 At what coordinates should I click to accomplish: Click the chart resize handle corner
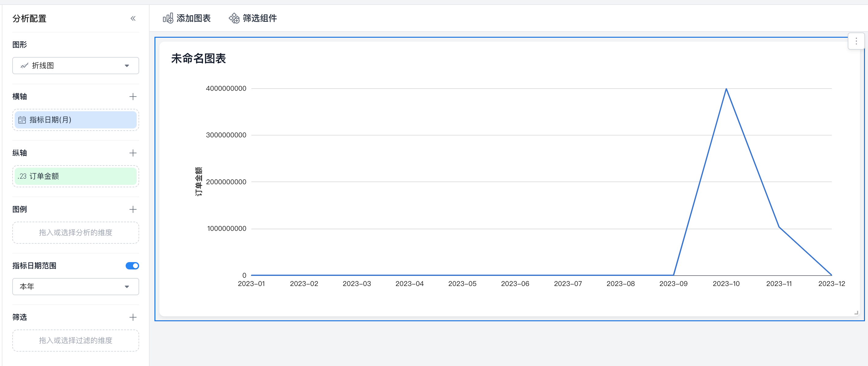[x=856, y=312]
